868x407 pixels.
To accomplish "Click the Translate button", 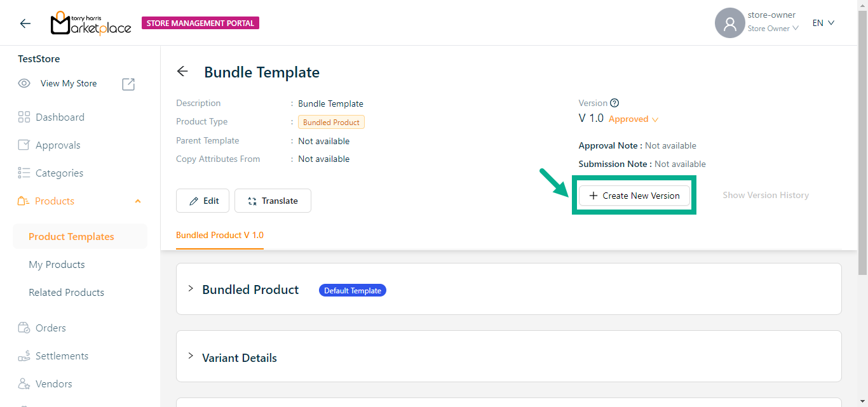I will [x=273, y=201].
